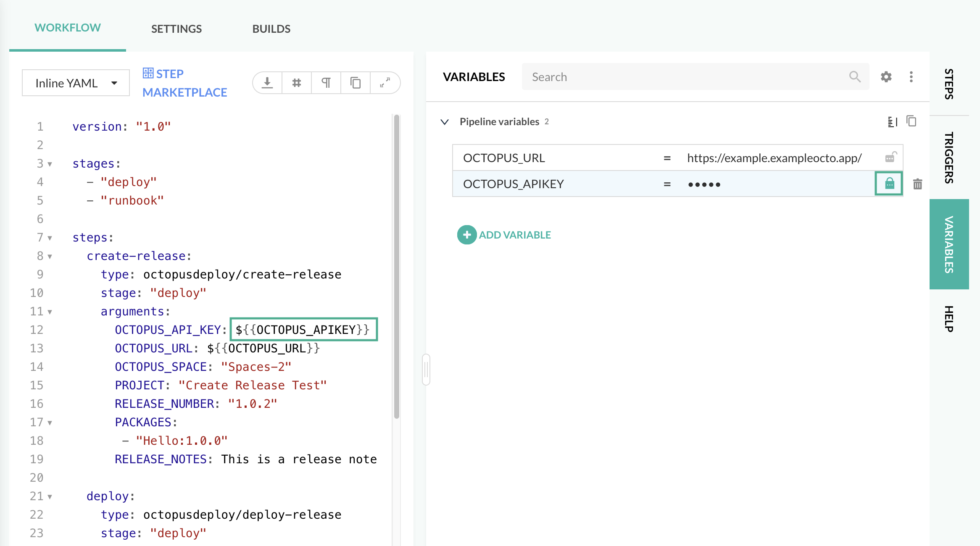Viewport: 980px width, 546px height.
Task: Click the download/export workflow icon
Action: click(267, 82)
